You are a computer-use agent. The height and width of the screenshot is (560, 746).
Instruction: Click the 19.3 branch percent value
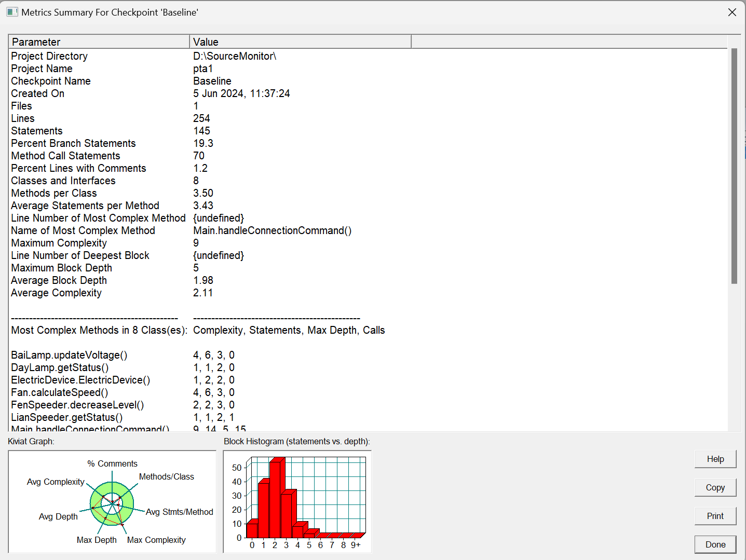(x=203, y=143)
